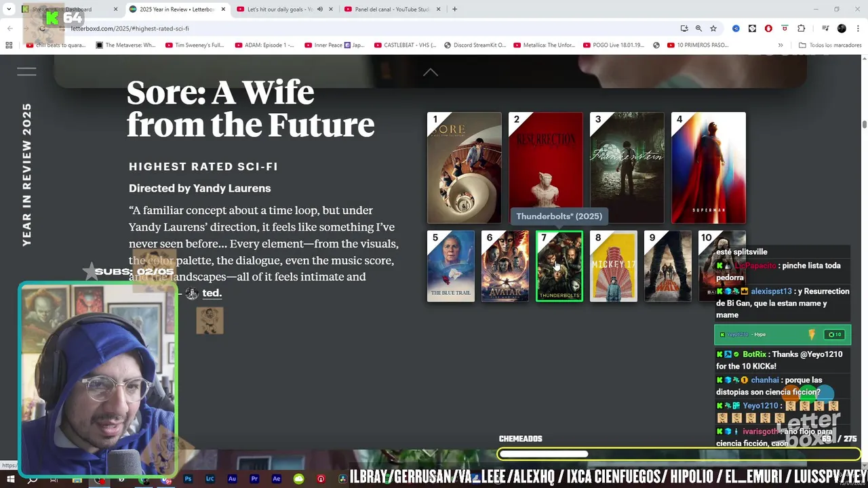The image size is (868, 488).
Task: Open the Chrome profile avatar
Action: point(842,28)
